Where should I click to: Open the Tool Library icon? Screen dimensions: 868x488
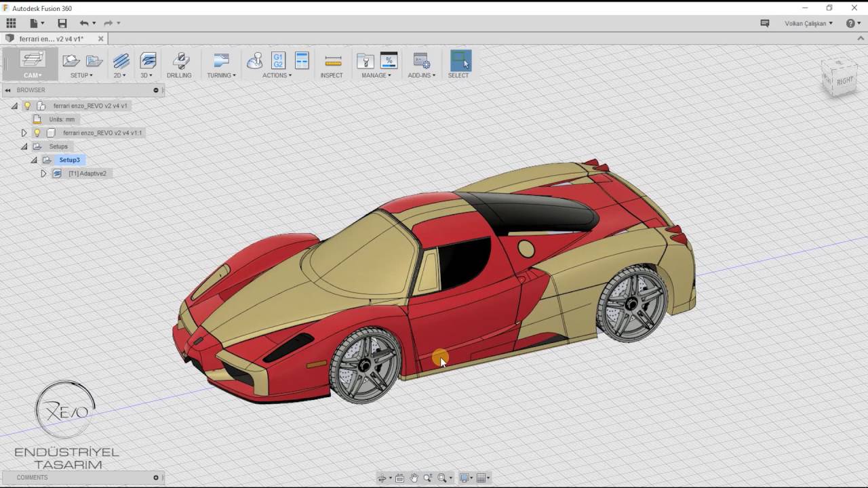point(366,60)
